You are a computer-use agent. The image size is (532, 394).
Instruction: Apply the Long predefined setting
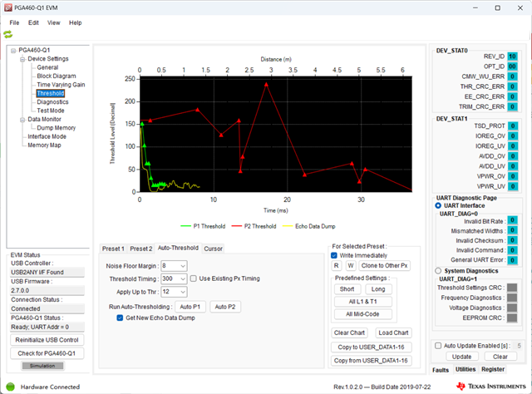[378, 289]
